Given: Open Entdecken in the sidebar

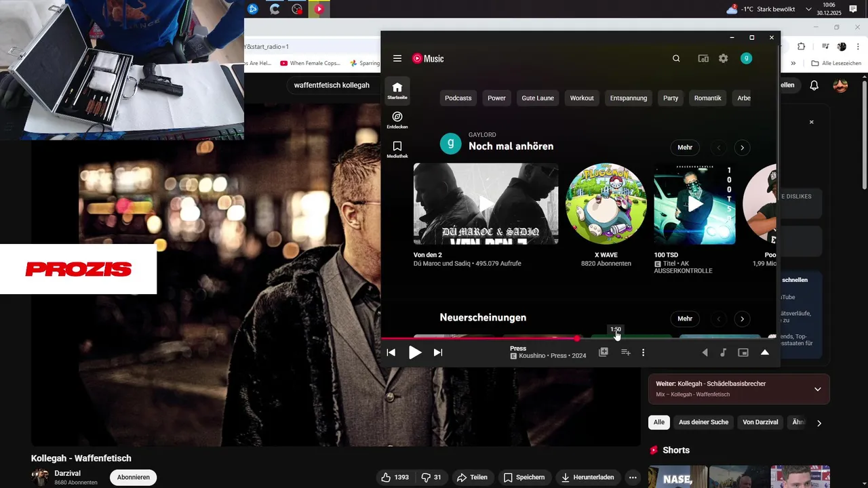Looking at the screenshot, I should tap(397, 120).
